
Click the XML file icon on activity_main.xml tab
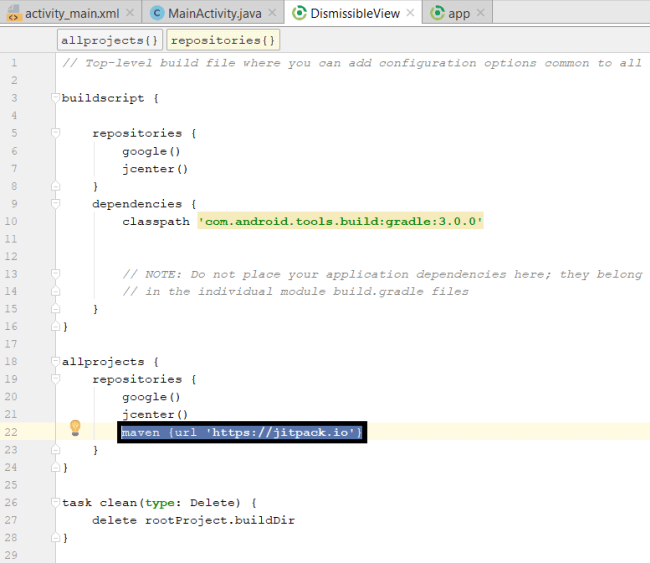pos(14,13)
